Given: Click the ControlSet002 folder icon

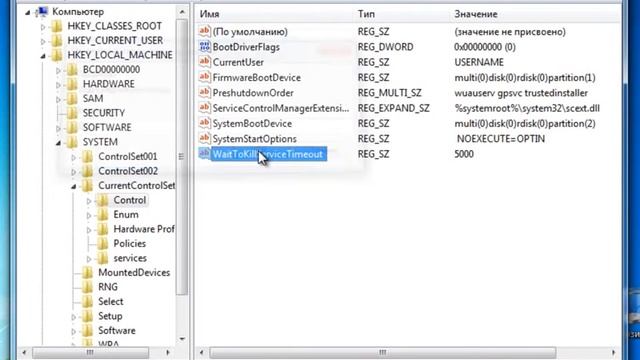Looking at the screenshot, I should tap(87, 171).
